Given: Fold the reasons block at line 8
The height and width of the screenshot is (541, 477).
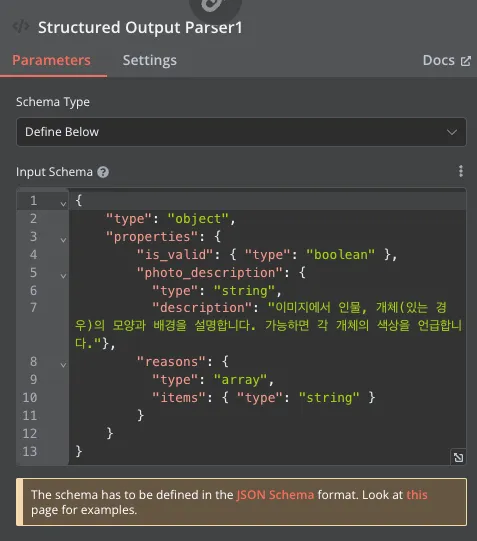Looking at the screenshot, I should [63, 365].
